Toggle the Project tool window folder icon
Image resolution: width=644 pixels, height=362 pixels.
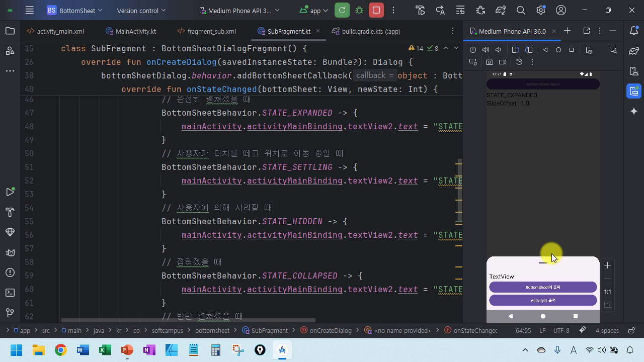click(10, 31)
